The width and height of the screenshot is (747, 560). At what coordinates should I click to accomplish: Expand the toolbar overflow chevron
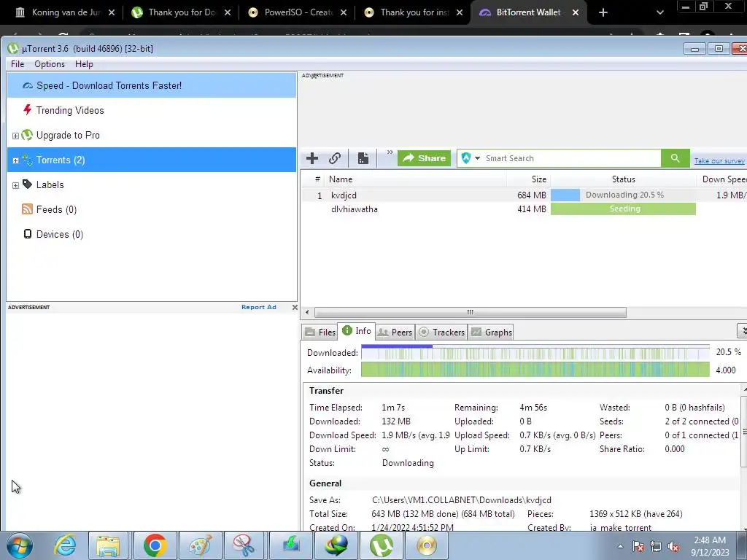[390, 152]
